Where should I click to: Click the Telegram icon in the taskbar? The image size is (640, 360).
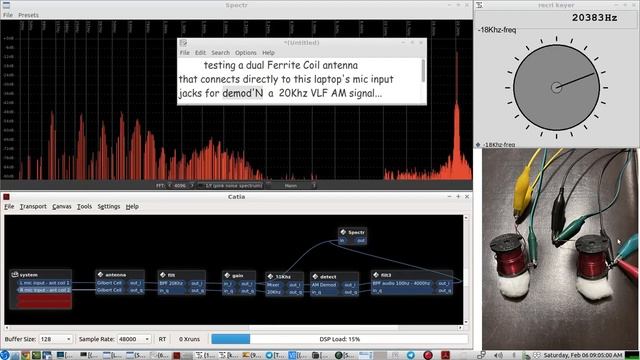pos(411,356)
